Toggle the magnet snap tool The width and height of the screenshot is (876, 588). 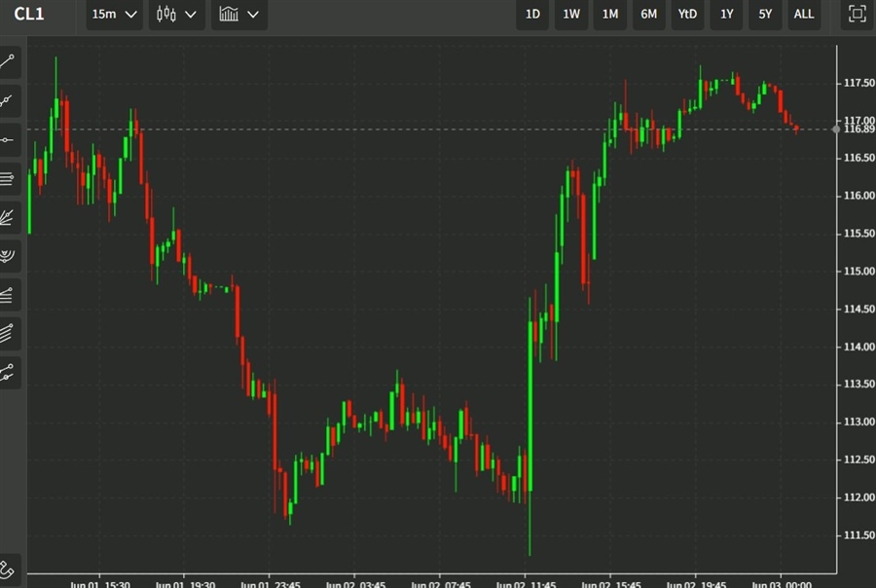[9, 568]
